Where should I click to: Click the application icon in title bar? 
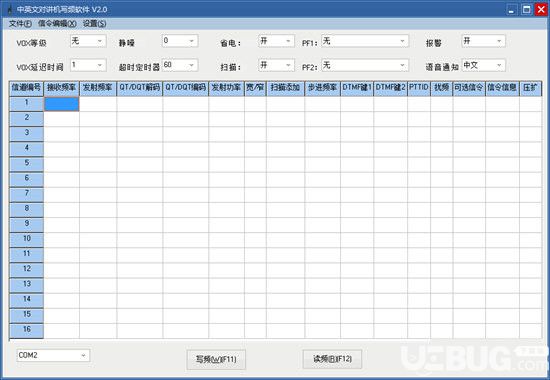click(x=9, y=9)
